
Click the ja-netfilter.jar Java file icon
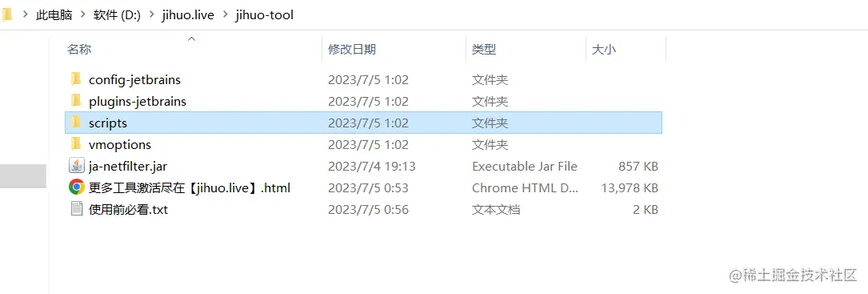pyautogui.click(x=76, y=166)
